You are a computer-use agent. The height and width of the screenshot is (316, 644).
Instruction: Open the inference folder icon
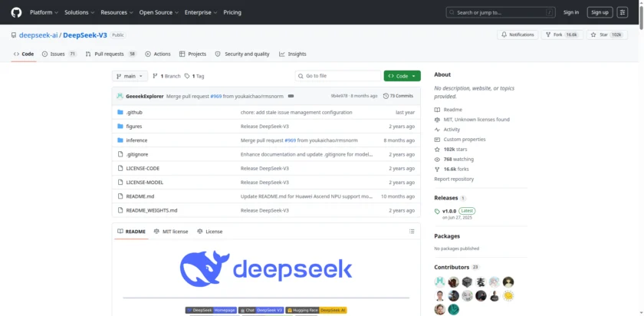[120, 140]
